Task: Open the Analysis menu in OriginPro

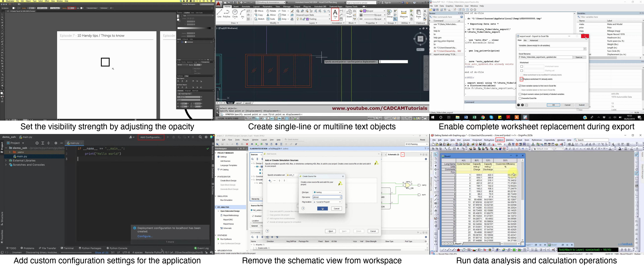Action: click(x=500, y=140)
